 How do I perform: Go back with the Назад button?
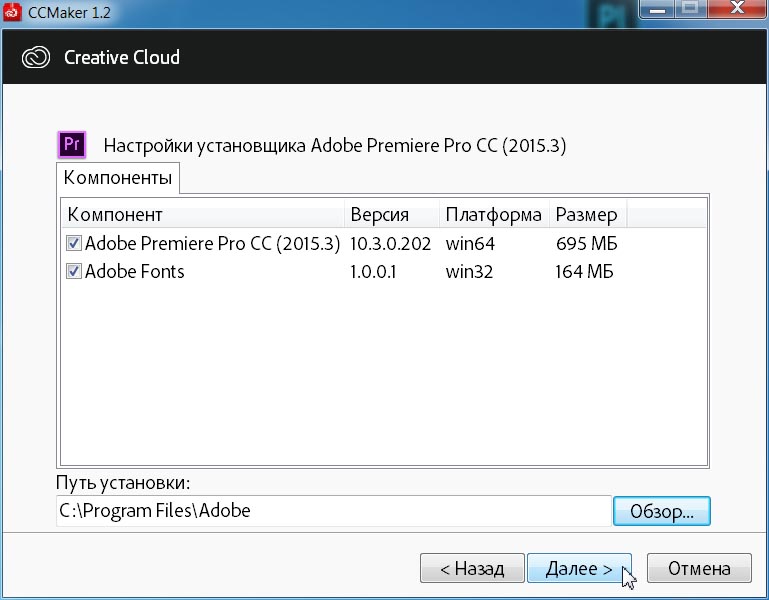471,569
